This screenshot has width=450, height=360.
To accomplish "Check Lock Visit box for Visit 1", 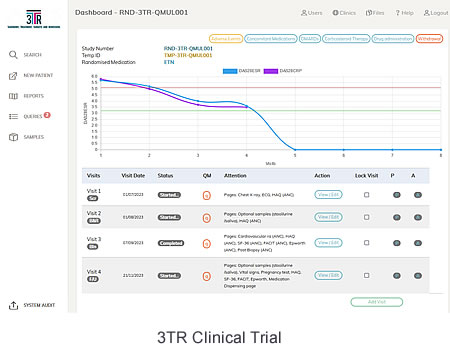I will (x=367, y=195).
